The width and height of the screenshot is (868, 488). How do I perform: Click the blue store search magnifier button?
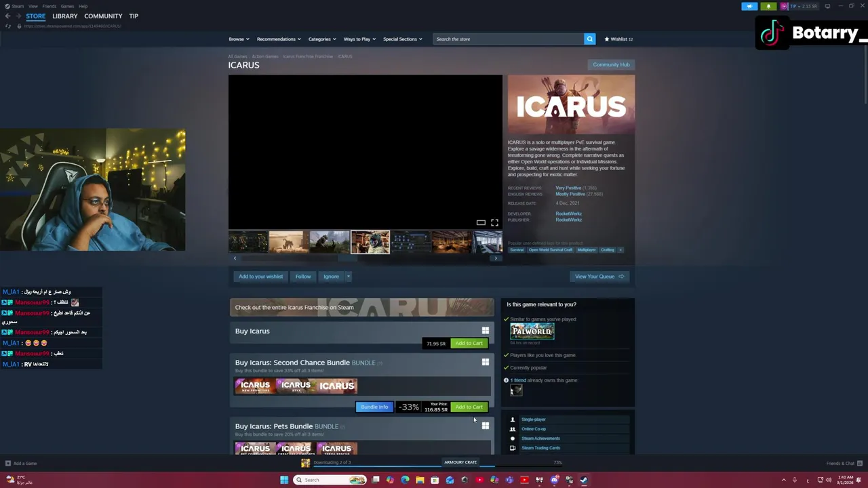589,39
